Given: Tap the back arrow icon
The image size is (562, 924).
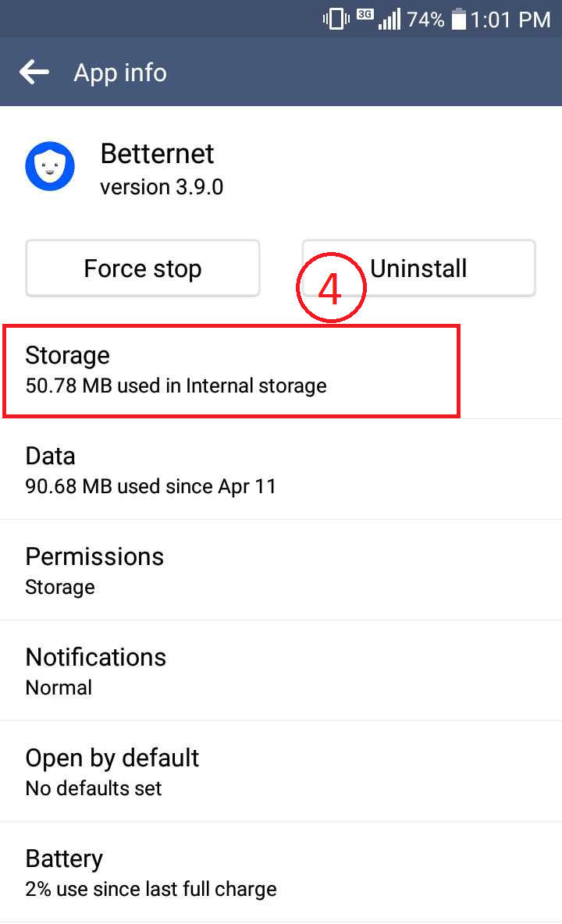Looking at the screenshot, I should coord(34,73).
